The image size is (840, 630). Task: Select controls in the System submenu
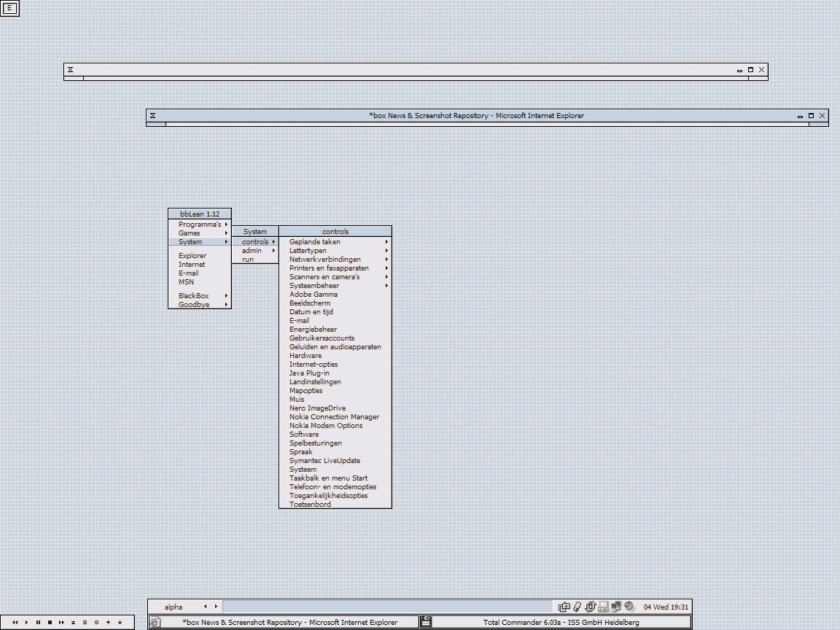(255, 241)
